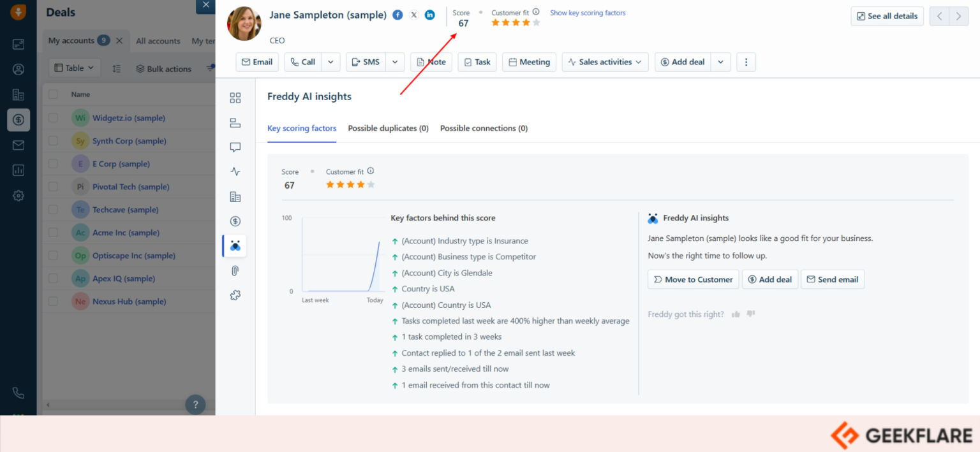Select the All accounts tab
Image resolution: width=980 pixels, height=452 pixels.
[x=158, y=41]
